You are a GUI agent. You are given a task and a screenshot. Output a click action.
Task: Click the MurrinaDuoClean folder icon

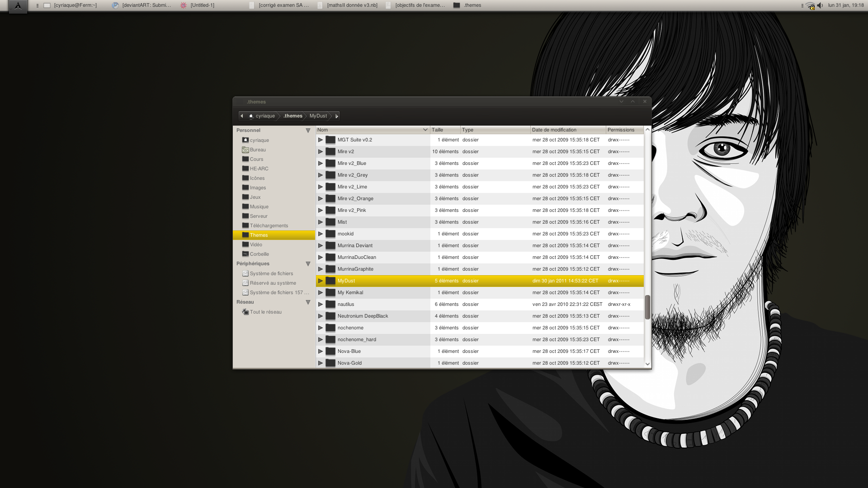(330, 258)
